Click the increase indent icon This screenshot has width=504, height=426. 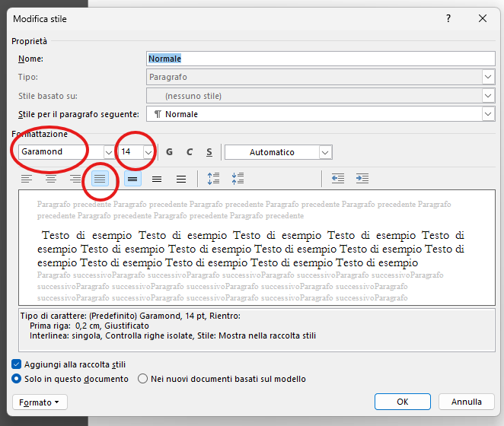(362, 179)
